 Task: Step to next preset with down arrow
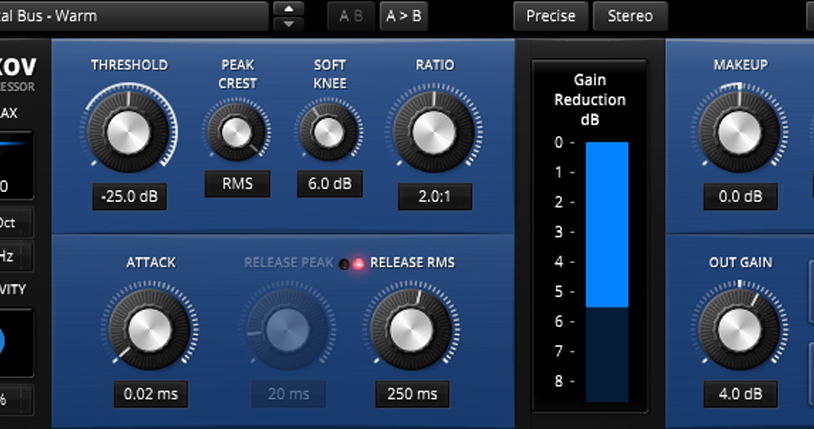(290, 23)
